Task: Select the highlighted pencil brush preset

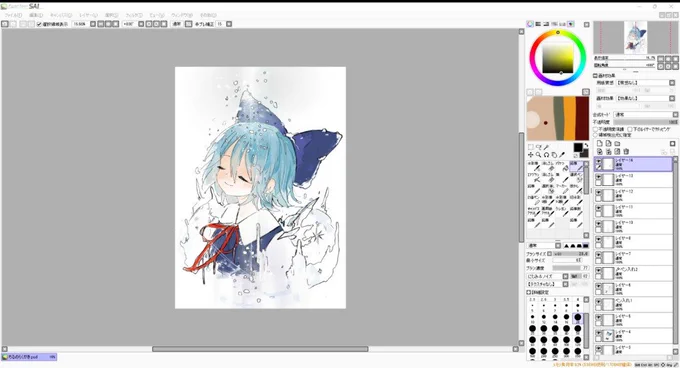Action: tap(576, 166)
